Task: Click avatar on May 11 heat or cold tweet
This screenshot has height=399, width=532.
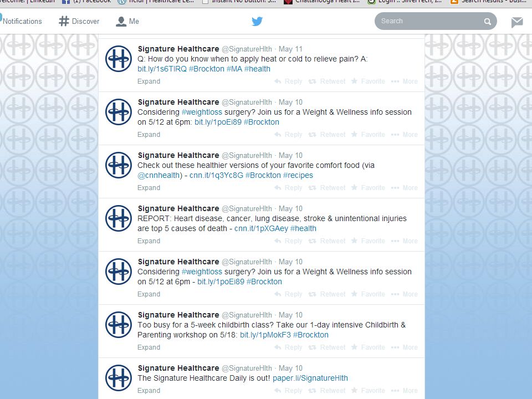Action: [x=119, y=59]
